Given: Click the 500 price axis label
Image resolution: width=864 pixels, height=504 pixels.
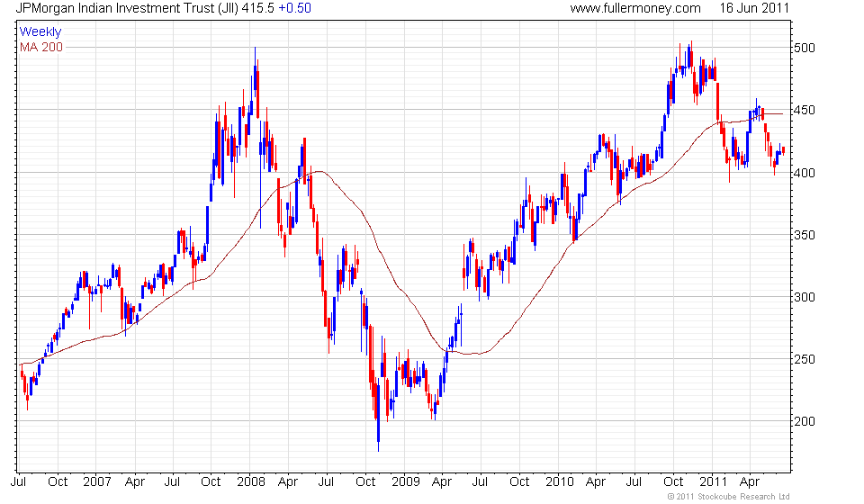Looking at the screenshot, I should [x=804, y=48].
